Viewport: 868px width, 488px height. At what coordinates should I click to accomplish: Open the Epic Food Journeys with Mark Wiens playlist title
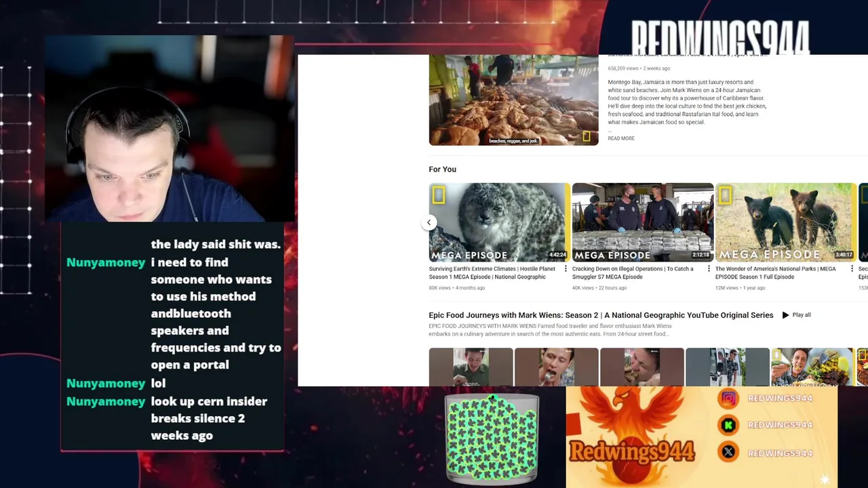[601, 315]
